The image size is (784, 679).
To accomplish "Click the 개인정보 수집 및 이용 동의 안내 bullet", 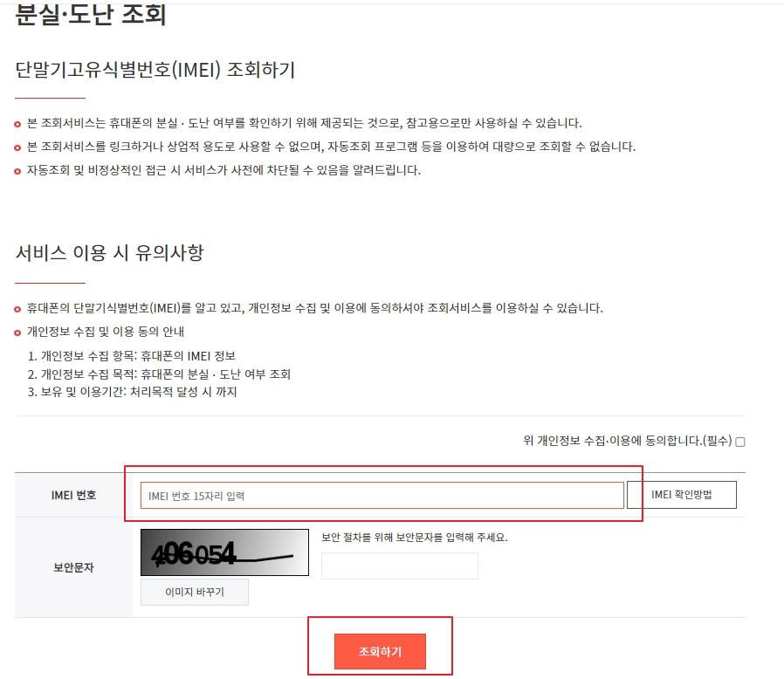I will (106, 332).
